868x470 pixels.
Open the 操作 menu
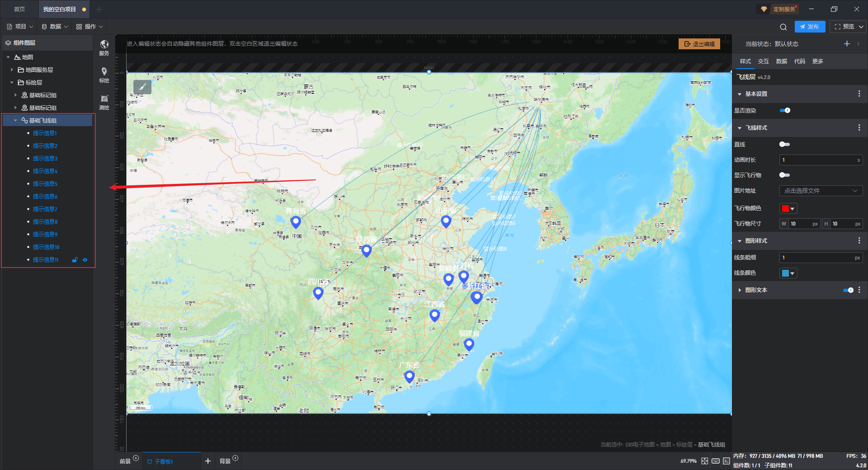[x=90, y=27]
